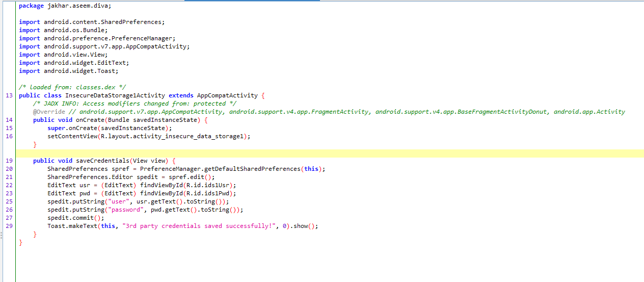This screenshot has height=282, width=644.
Task: Click class name InsecureDataStorage1Activity in declaration
Action: point(115,95)
